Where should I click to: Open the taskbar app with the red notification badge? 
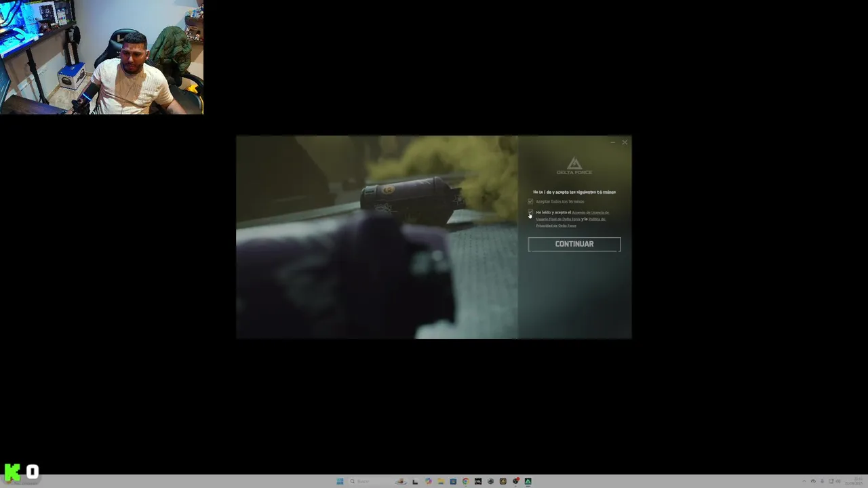coord(515,481)
